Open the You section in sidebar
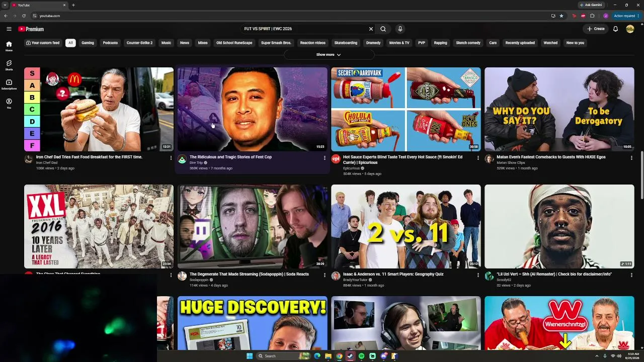 pos(9,104)
